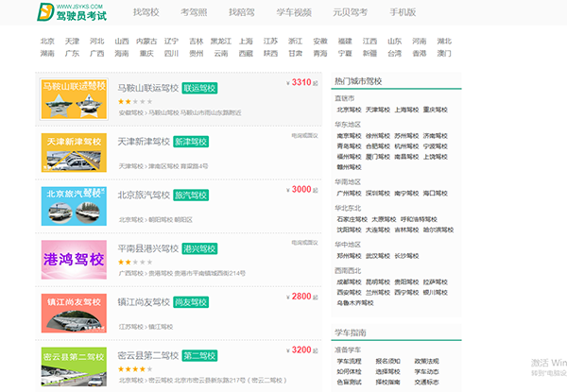Open 乌鲁木齐驾校 in hot cities
This screenshot has width=567, height=392.
tap(355, 303)
